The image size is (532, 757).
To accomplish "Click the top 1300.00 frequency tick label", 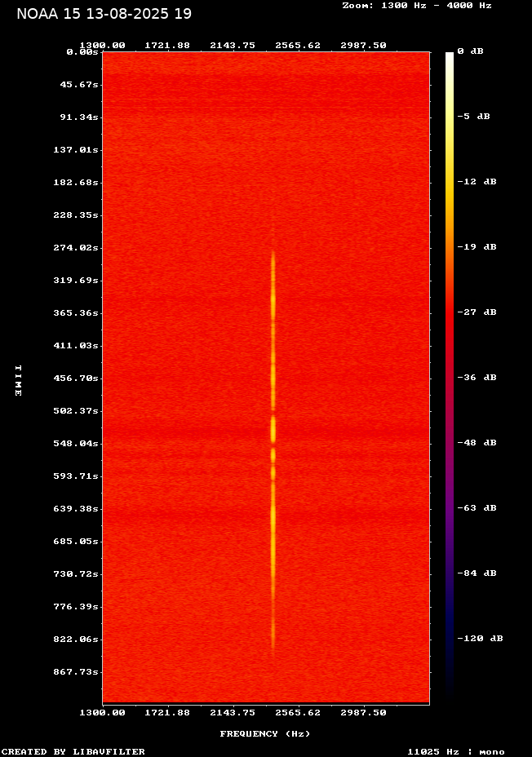I will (x=102, y=46).
